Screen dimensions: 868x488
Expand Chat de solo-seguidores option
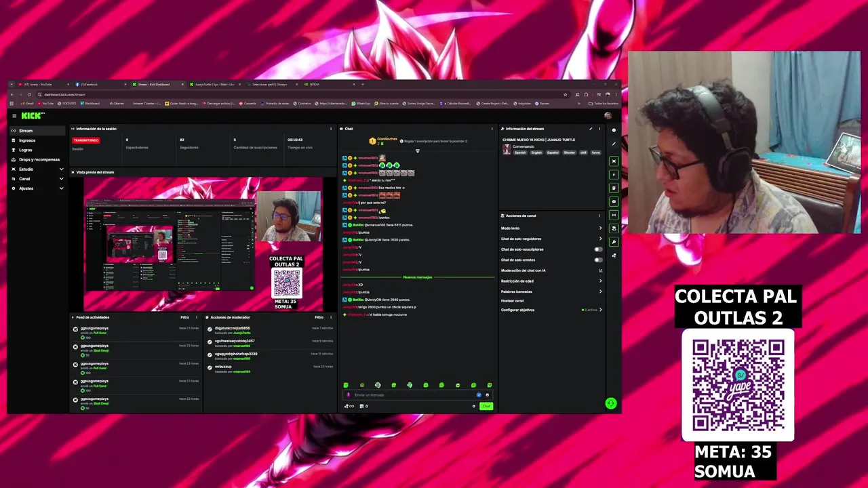coord(551,239)
